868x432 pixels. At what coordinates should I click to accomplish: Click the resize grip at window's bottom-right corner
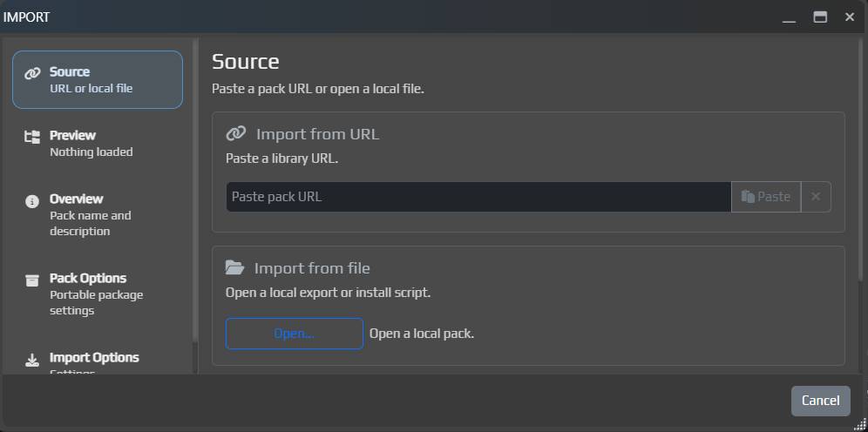[860, 424]
